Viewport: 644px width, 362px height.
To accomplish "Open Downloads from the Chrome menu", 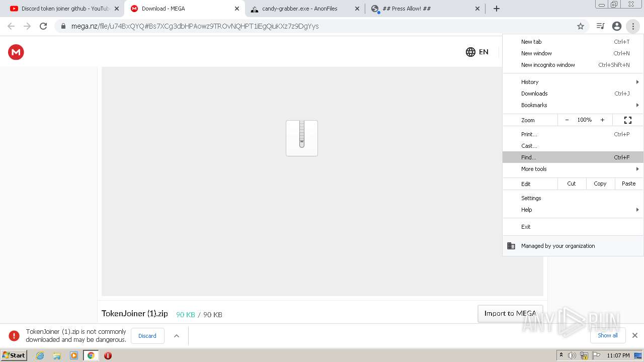I will click(x=573, y=94).
